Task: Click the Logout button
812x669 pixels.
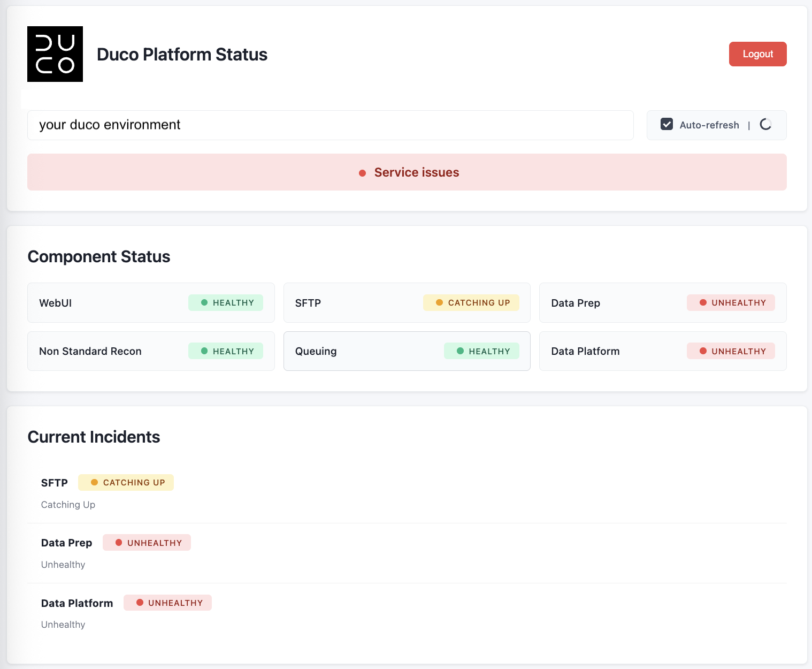Action: pyautogui.click(x=757, y=54)
